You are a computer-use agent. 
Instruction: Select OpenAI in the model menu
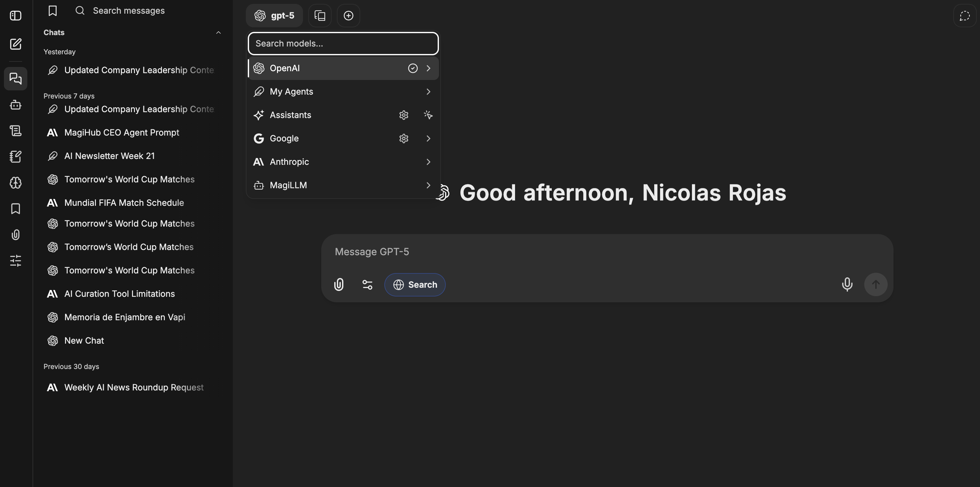(343, 68)
